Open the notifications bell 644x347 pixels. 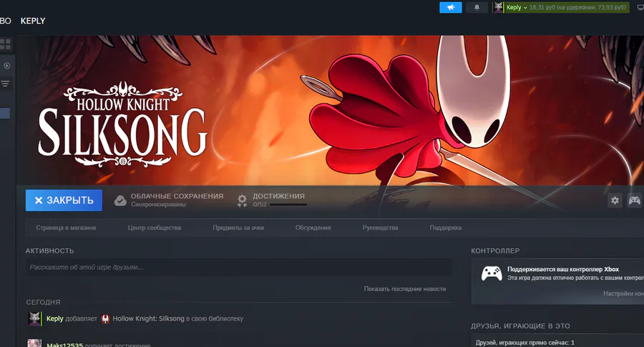click(477, 7)
